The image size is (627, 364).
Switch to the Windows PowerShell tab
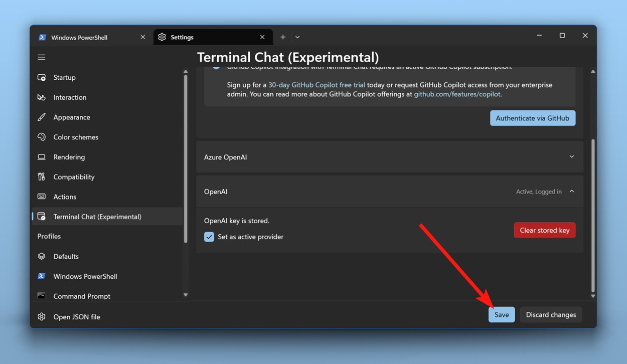[x=80, y=37]
